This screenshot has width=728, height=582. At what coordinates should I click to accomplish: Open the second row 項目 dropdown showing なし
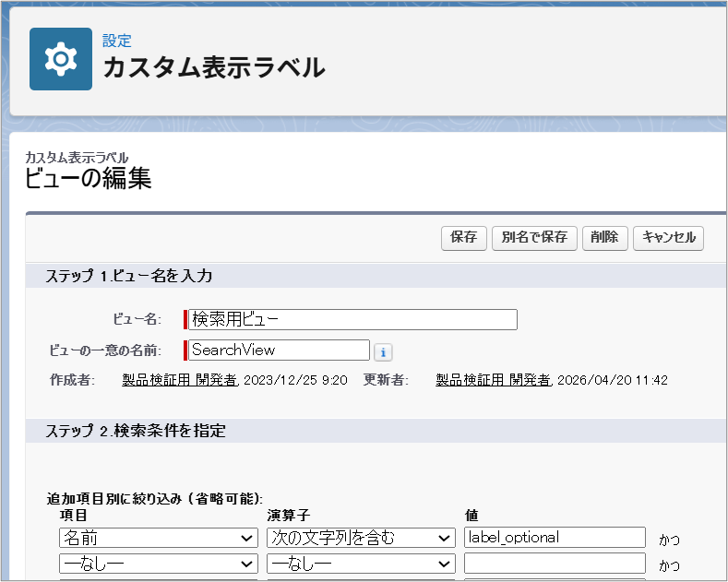click(x=159, y=564)
